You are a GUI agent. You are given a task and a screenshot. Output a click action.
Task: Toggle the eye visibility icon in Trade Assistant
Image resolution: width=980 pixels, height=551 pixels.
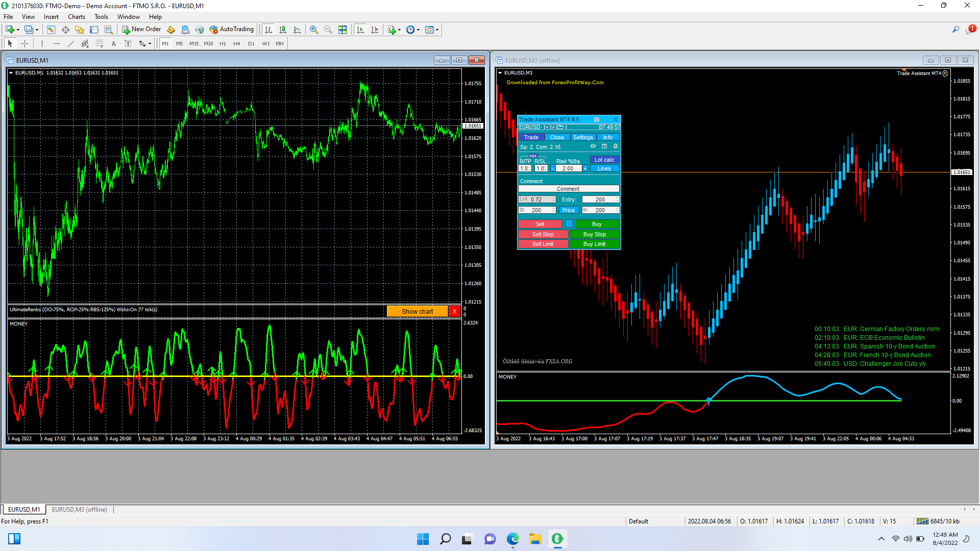(593, 146)
